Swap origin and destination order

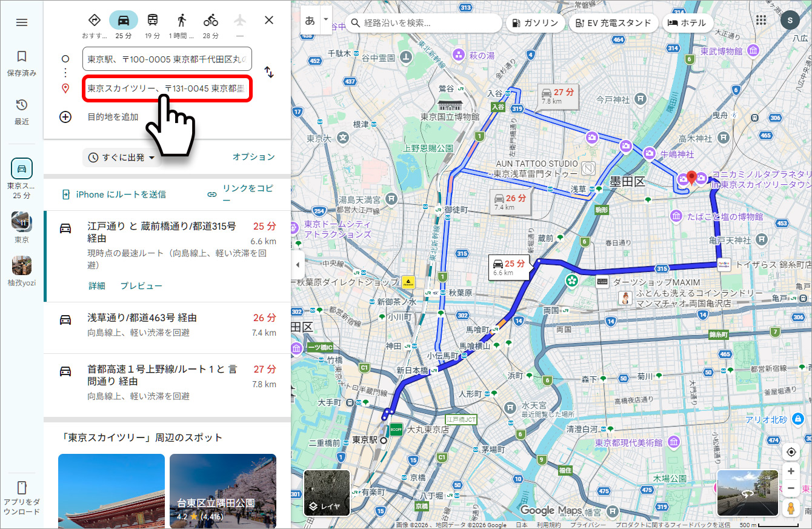268,72
